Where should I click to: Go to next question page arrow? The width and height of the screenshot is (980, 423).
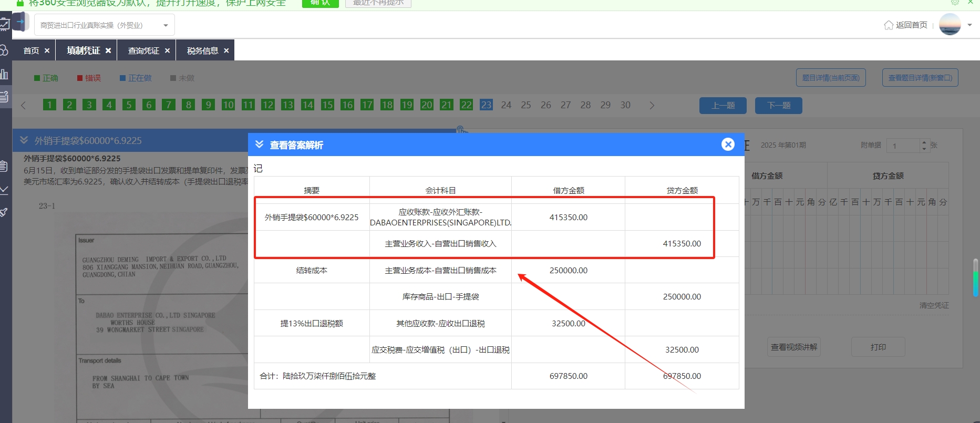[652, 105]
